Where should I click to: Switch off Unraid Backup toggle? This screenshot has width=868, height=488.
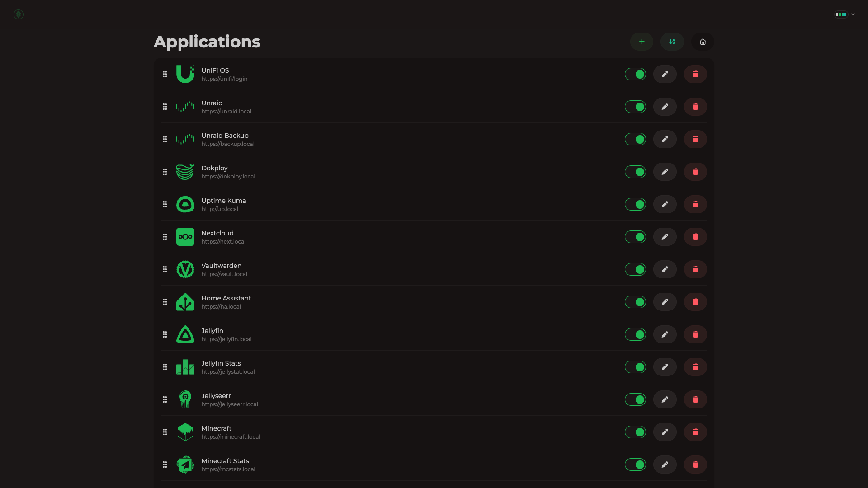(635, 139)
